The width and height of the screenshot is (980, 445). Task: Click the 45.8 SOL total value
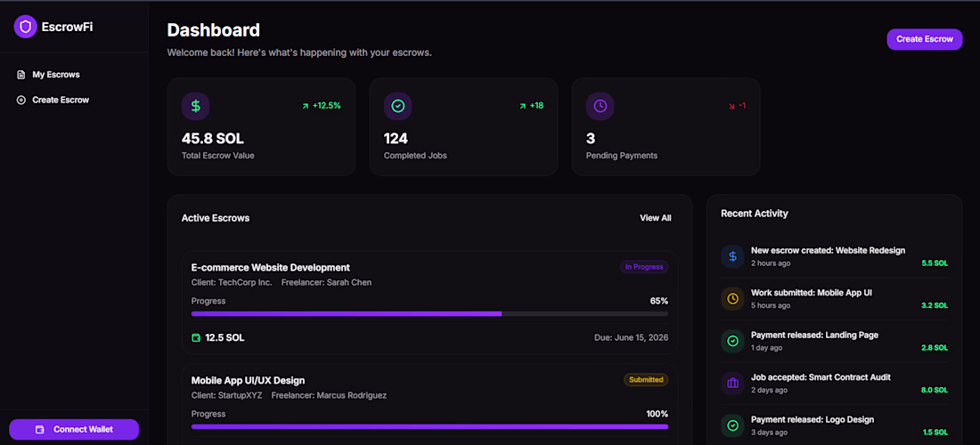click(x=213, y=139)
